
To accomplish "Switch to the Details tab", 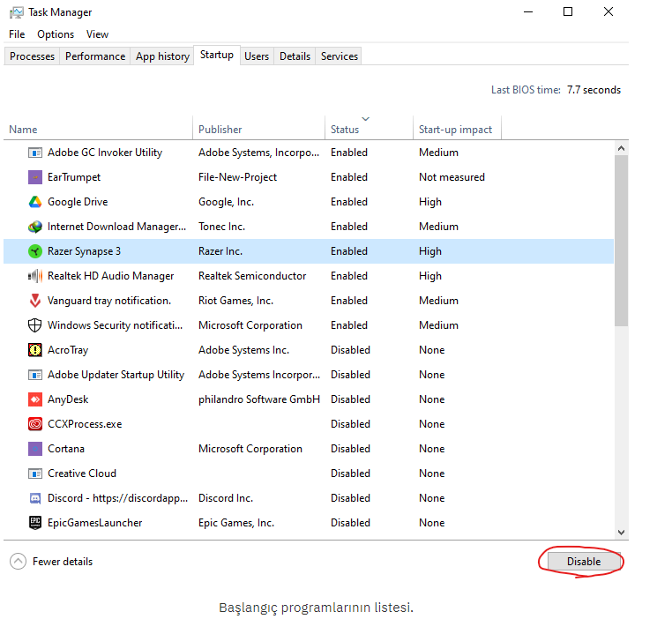I will tap(295, 56).
